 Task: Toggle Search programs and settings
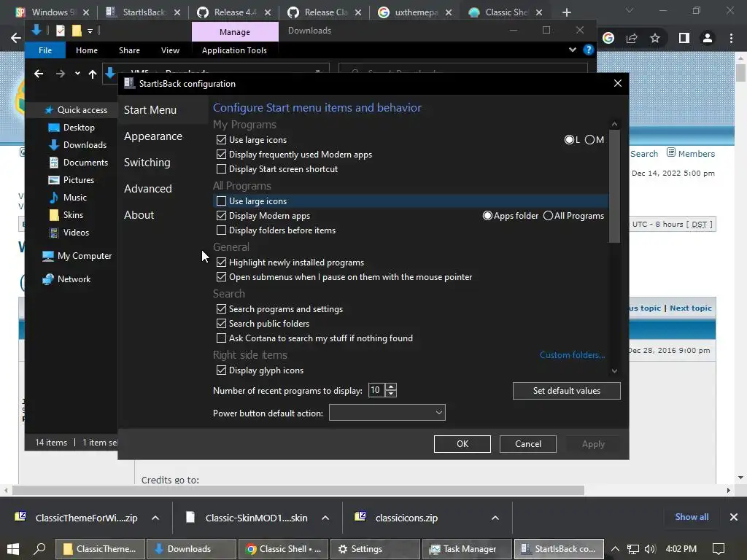click(x=221, y=309)
